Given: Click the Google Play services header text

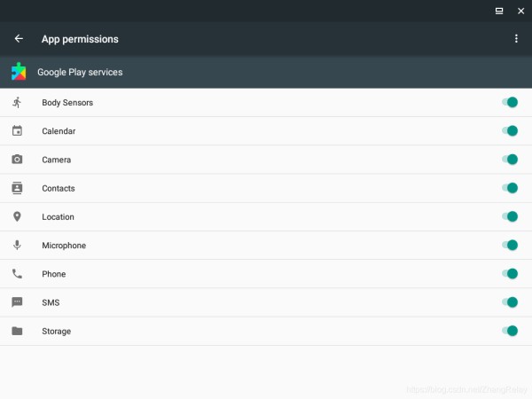Looking at the screenshot, I should [x=80, y=73].
